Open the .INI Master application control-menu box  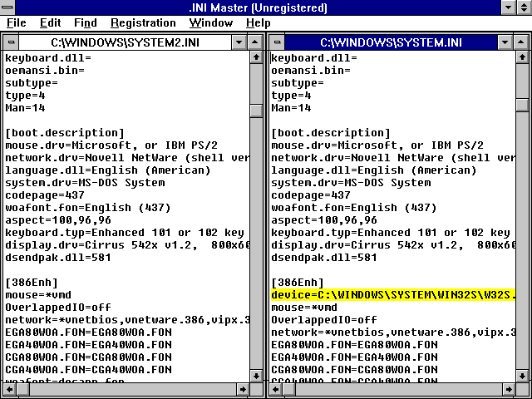click(7, 7)
